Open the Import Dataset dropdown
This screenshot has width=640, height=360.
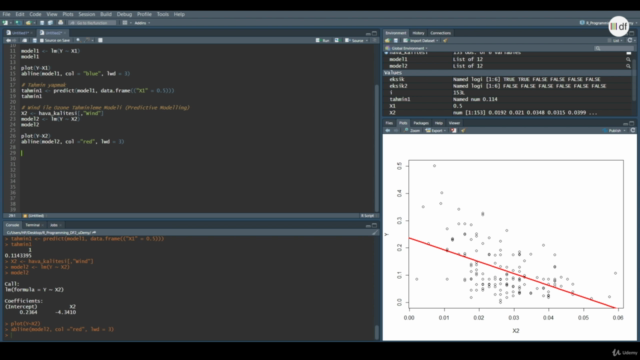[x=421, y=40]
